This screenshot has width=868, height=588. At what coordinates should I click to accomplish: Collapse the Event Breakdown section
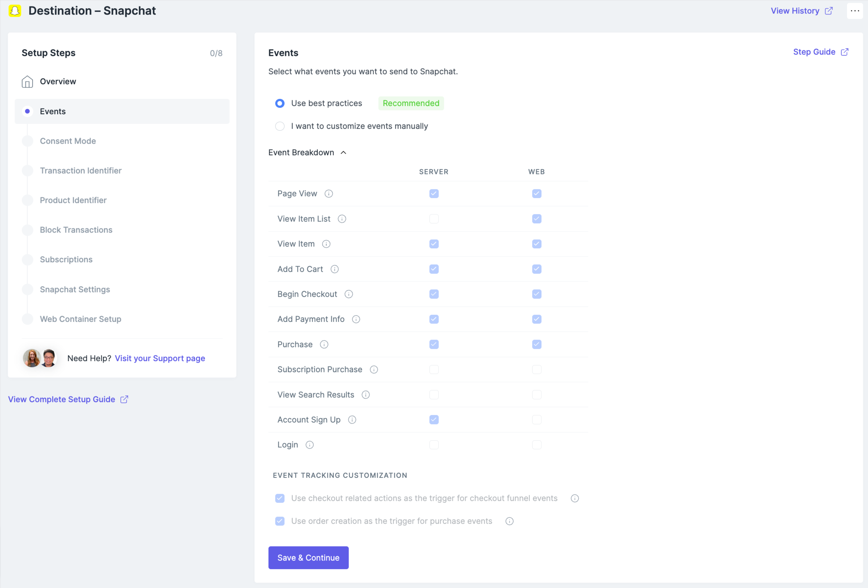[344, 153]
